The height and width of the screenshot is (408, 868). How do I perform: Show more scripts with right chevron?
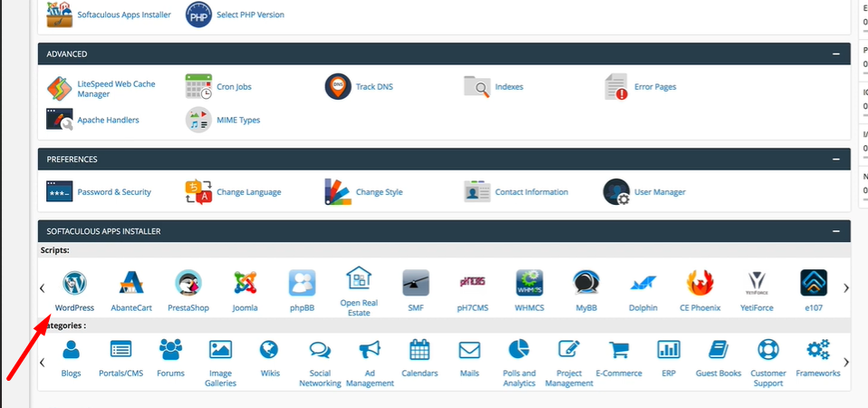pos(846,288)
